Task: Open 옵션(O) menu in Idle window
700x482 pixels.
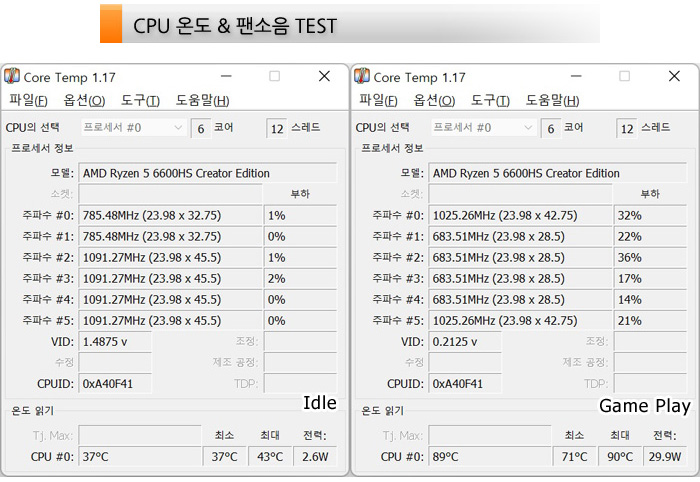Action: tap(84, 100)
